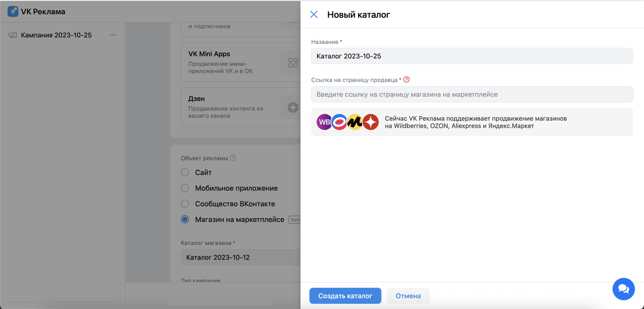
Task: Click the Яндекс.Маркет marketplace icon
Action: coord(371,122)
